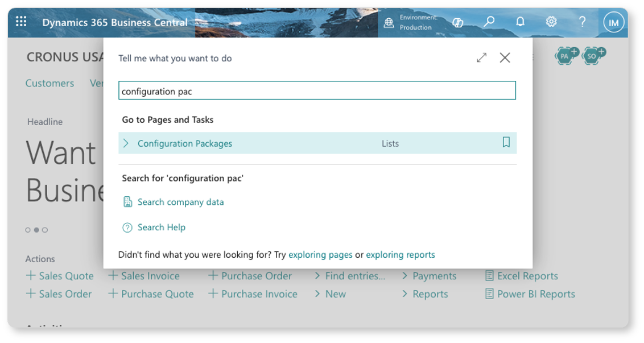Click the Search Help link
Viewport: 644px width, 343px height.
click(162, 227)
